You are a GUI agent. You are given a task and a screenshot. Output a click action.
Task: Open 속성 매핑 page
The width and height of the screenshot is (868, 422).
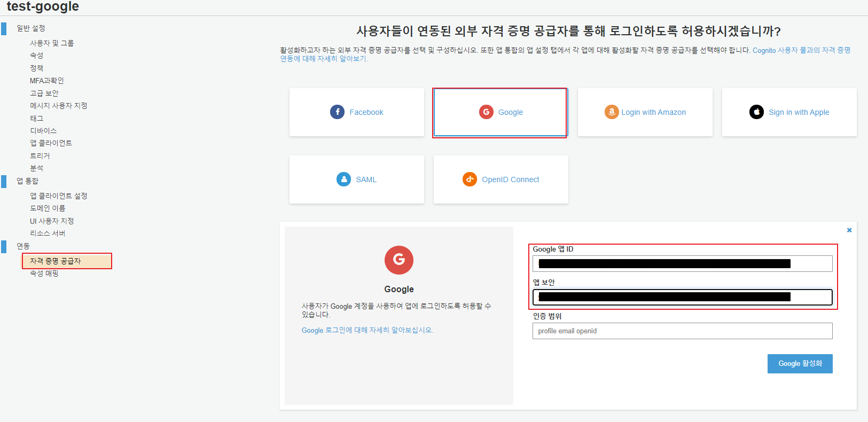point(44,273)
